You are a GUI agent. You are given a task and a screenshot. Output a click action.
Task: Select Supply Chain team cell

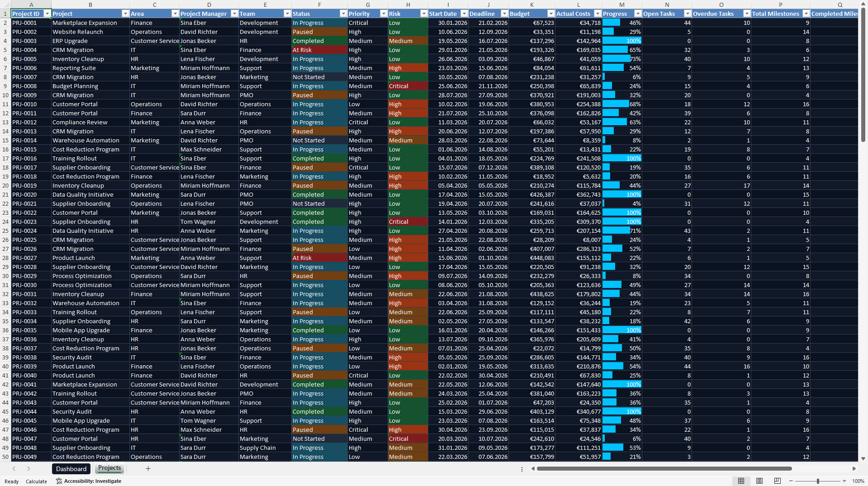pos(265,448)
